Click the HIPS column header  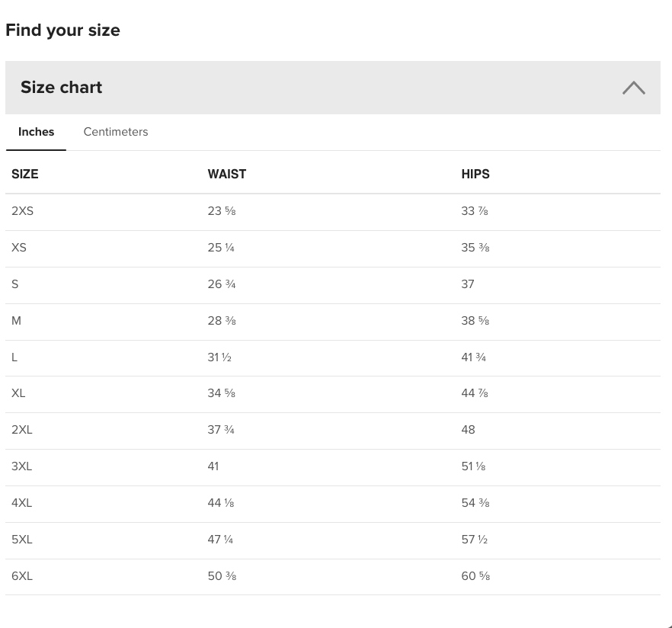(475, 174)
